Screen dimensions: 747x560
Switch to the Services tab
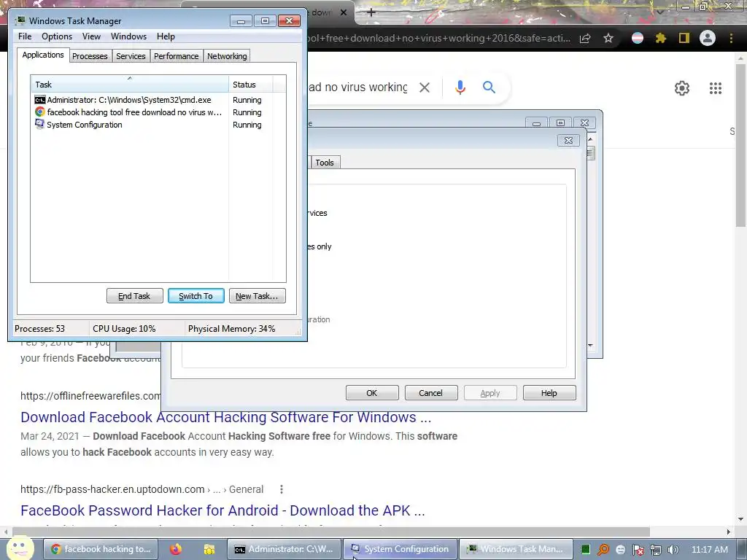(131, 56)
